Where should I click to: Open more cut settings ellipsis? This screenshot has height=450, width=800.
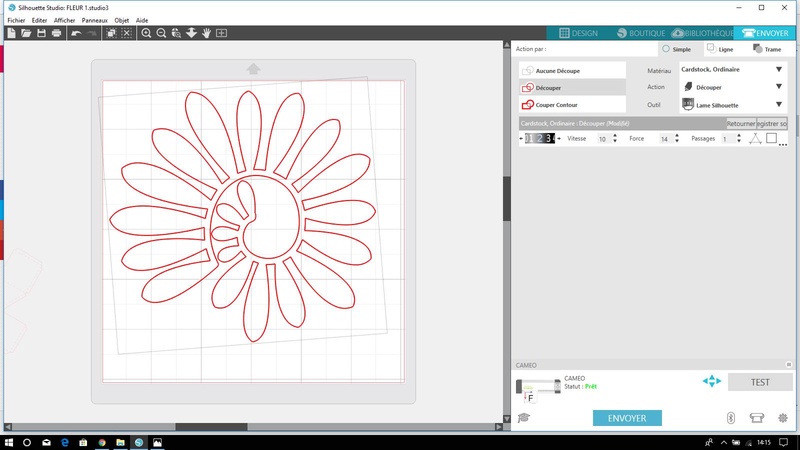783,144
